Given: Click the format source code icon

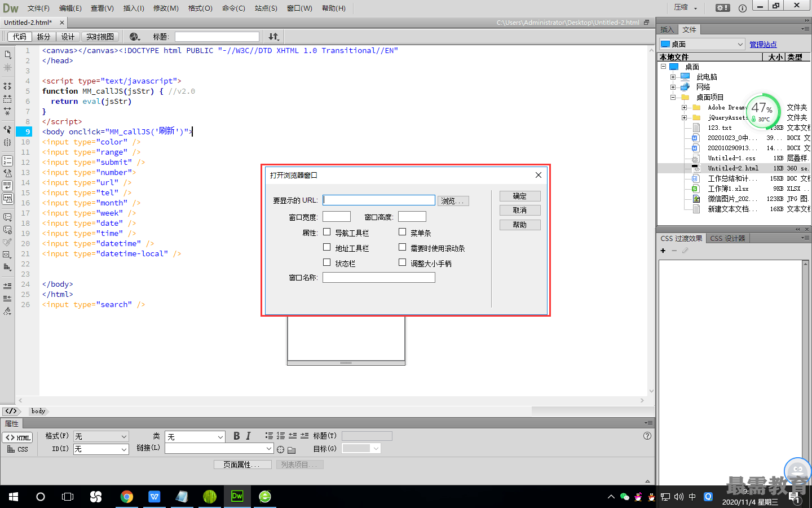Looking at the screenshot, I should 7,311.
